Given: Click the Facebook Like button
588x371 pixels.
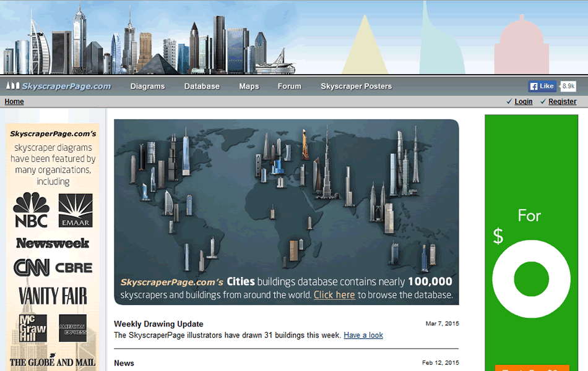Looking at the screenshot, I should [x=542, y=86].
